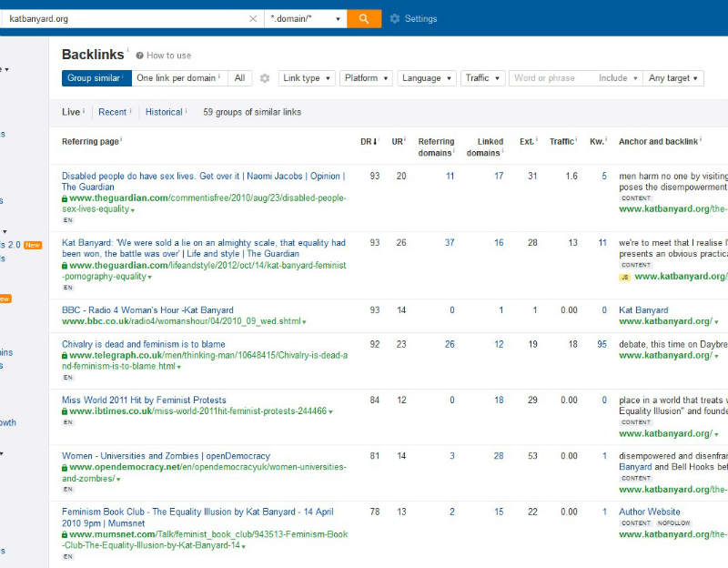Open Chivalry is dead and feminism link
The image size is (728, 568).
point(144,344)
